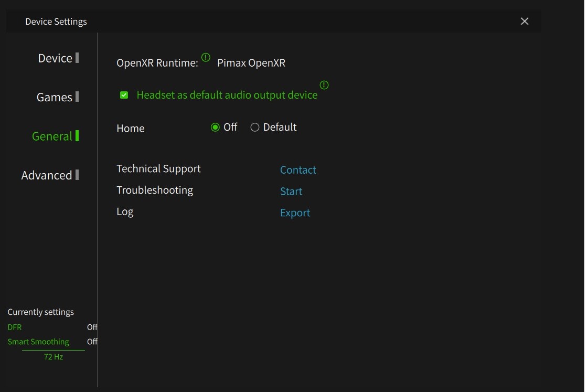Image resolution: width=588 pixels, height=392 pixels.
Task: Close the Device Settings window
Action: pyautogui.click(x=525, y=22)
